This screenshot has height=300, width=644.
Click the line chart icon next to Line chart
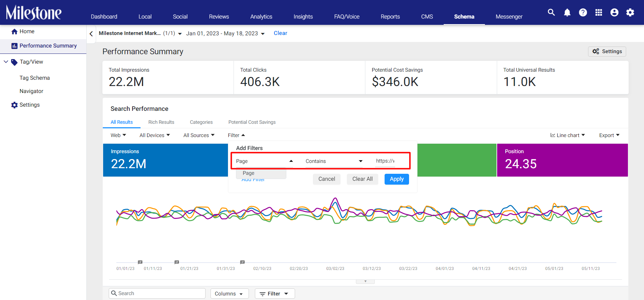(x=553, y=135)
